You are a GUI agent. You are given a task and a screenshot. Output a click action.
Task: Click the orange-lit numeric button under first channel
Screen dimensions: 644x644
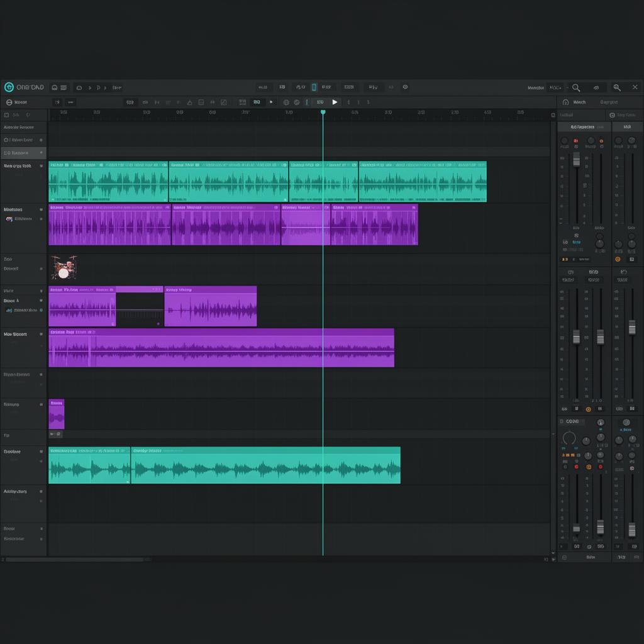pyautogui.click(x=565, y=259)
